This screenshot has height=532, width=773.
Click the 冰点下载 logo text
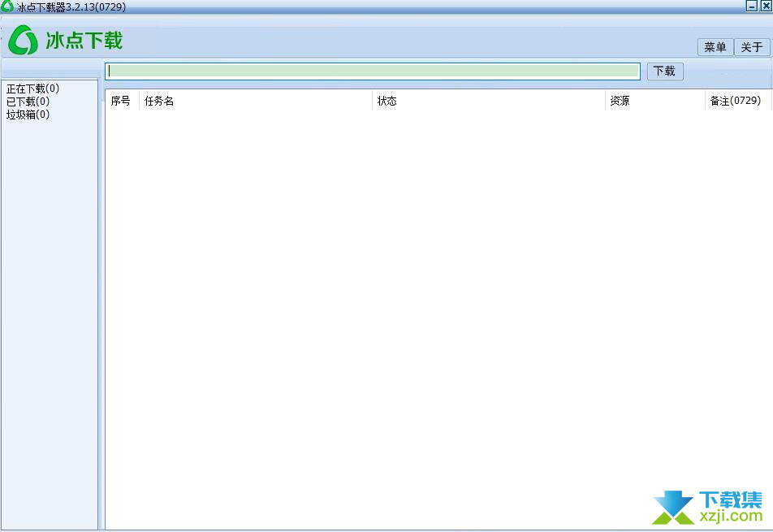[84, 40]
